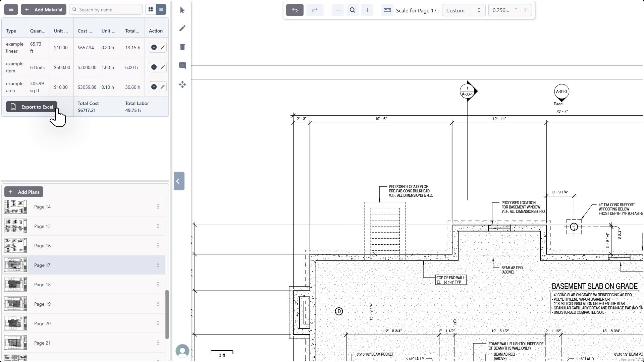Click the $657.34 cost cell
644x362 pixels.
(x=86, y=48)
